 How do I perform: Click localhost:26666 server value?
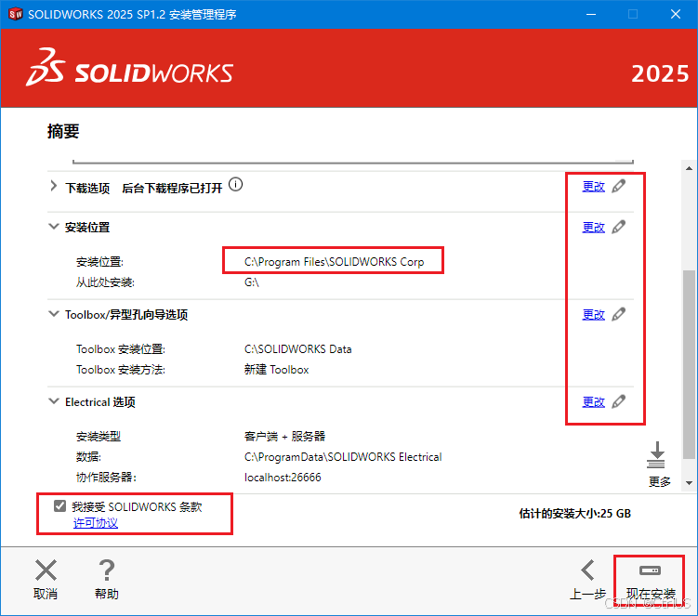click(x=283, y=478)
